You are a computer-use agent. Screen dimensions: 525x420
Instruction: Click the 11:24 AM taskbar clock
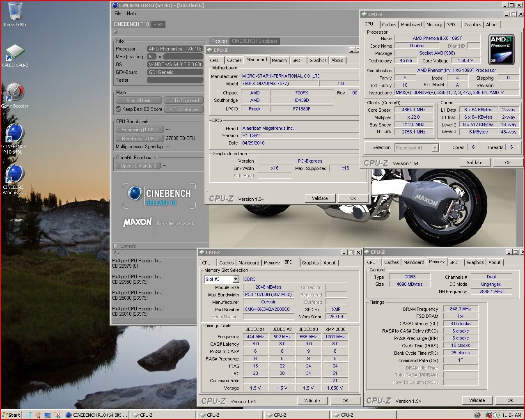511,415
